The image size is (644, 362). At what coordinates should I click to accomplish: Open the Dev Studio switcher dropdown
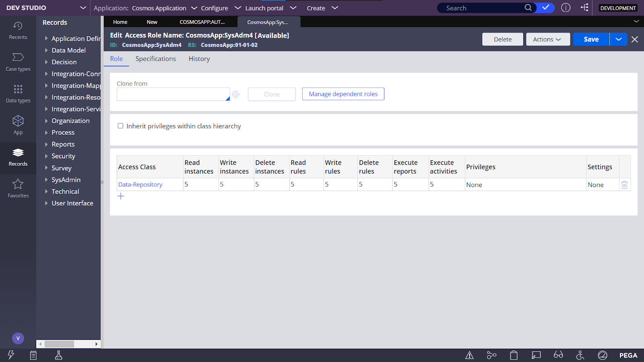click(83, 8)
